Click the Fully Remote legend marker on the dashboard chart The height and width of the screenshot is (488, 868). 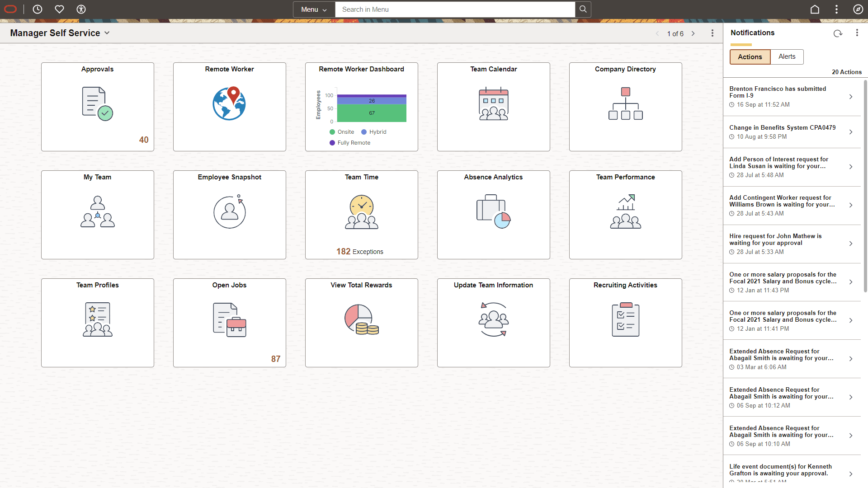click(332, 142)
